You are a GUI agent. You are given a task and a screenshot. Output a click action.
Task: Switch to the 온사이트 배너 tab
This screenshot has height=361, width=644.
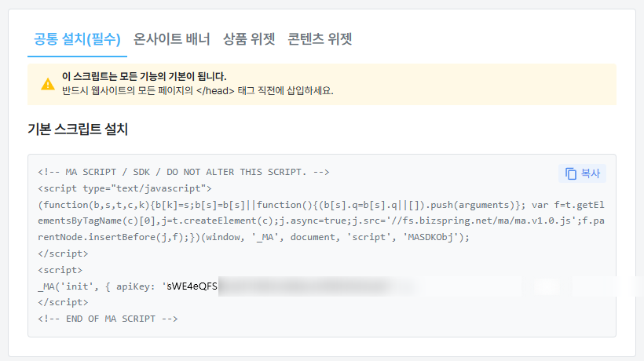172,39
